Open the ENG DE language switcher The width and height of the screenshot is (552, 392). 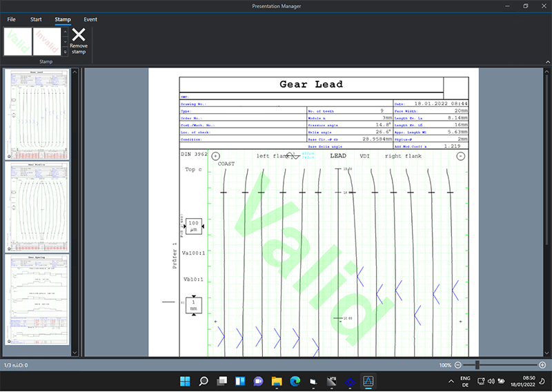[x=465, y=381]
